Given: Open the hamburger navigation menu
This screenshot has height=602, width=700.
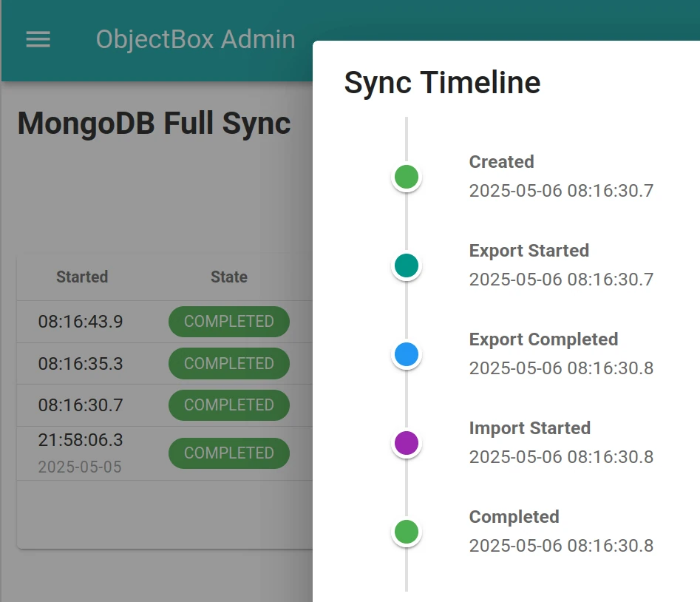Looking at the screenshot, I should [38, 40].
